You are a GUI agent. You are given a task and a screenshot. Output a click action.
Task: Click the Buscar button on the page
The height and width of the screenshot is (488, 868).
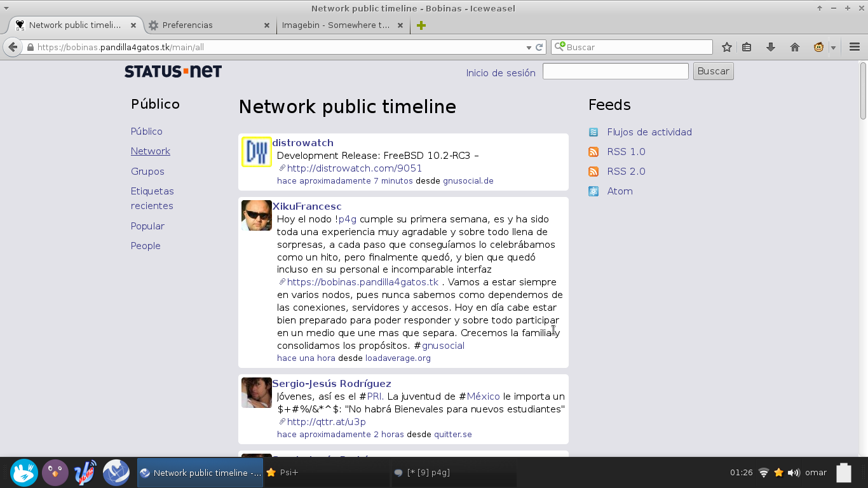tap(714, 71)
